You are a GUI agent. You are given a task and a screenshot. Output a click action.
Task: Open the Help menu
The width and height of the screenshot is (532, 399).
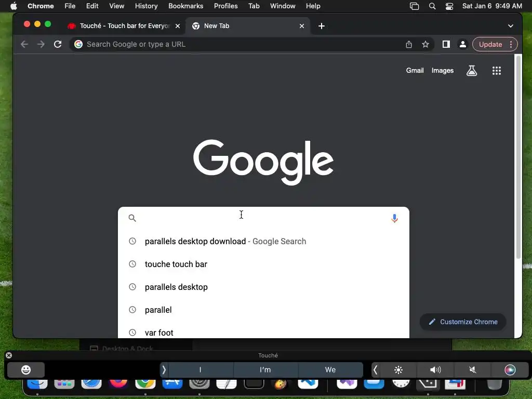pyautogui.click(x=313, y=6)
